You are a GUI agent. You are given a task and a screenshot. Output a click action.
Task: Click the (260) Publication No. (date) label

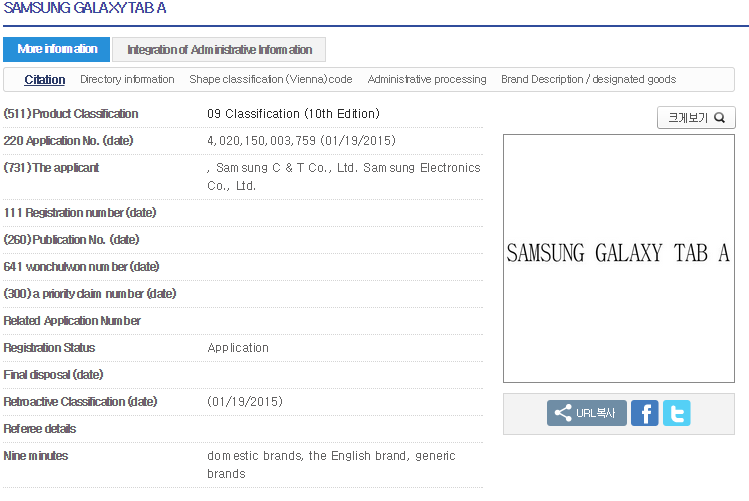[x=71, y=240]
